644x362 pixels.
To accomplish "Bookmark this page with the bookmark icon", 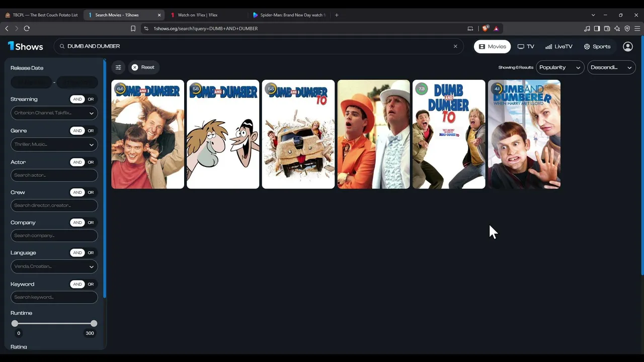I will click(133, 29).
